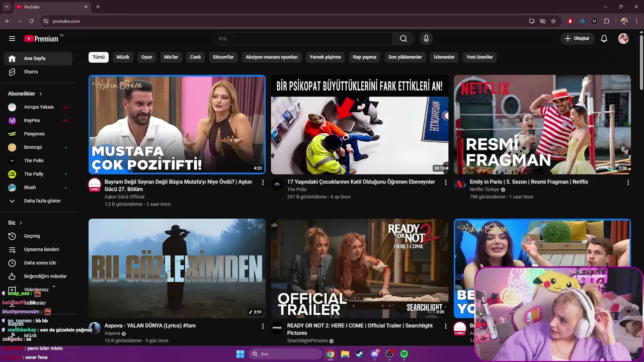The width and height of the screenshot is (644, 362).
Task: Select the Rap yapma chip
Action: coord(365,57)
